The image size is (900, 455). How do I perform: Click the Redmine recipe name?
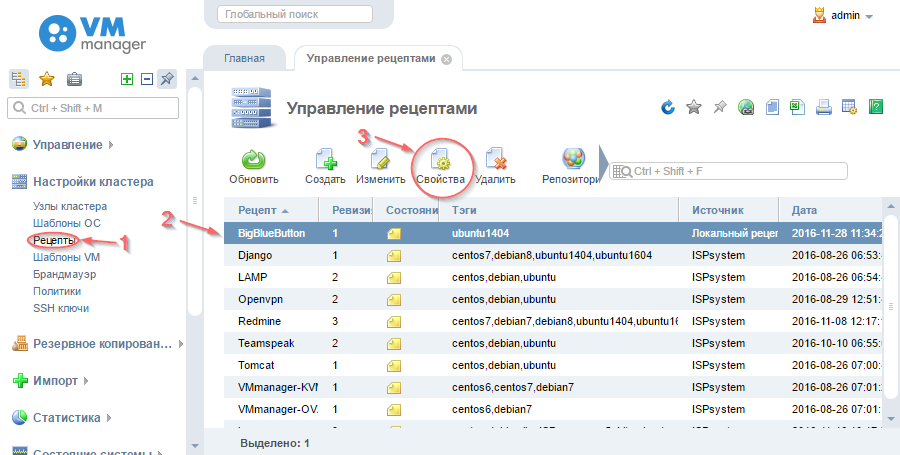click(259, 321)
